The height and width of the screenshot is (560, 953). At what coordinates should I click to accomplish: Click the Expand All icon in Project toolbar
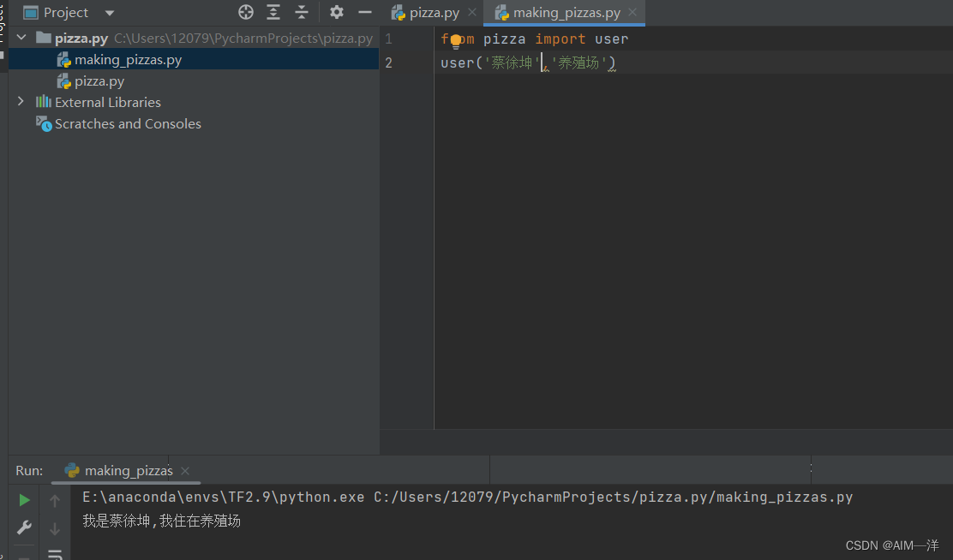(x=273, y=12)
